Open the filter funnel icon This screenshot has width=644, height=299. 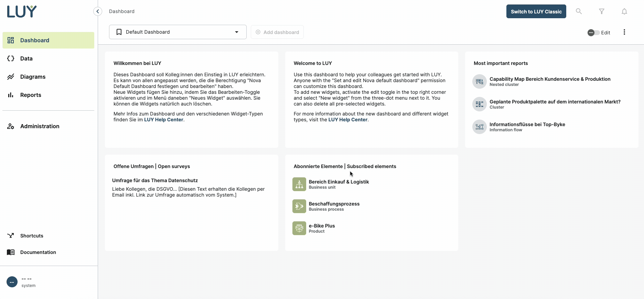pos(602,11)
